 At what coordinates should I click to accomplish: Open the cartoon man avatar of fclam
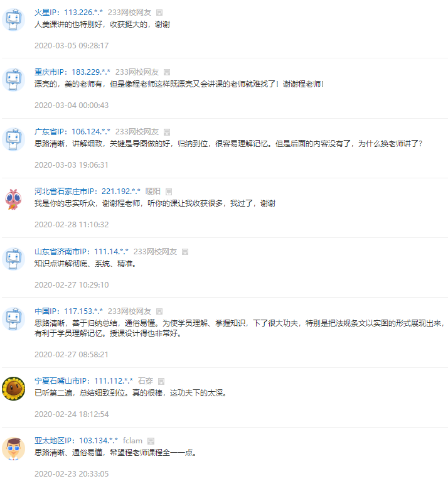pos(13,448)
